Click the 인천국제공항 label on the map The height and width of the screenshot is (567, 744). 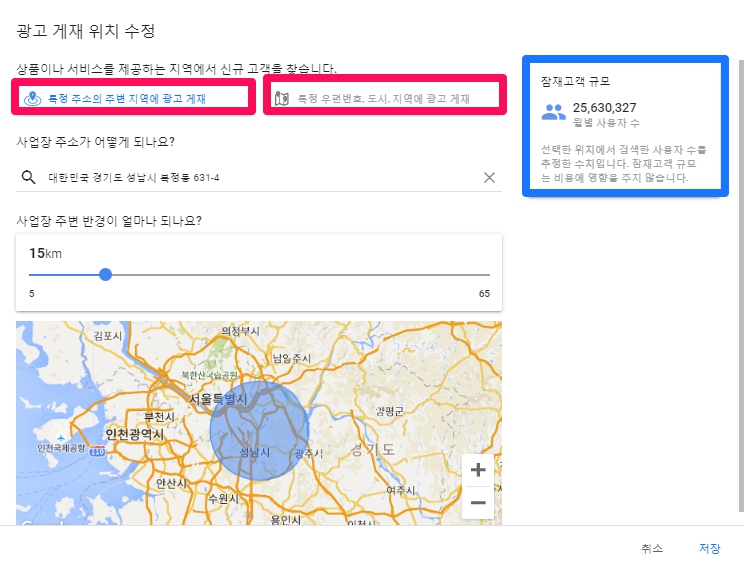61,448
